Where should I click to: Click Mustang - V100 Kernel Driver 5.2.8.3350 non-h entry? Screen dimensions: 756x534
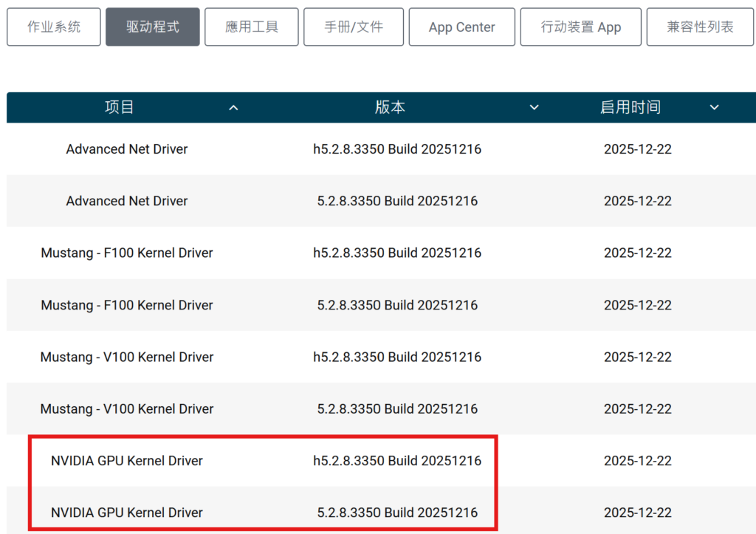pyautogui.click(x=127, y=408)
